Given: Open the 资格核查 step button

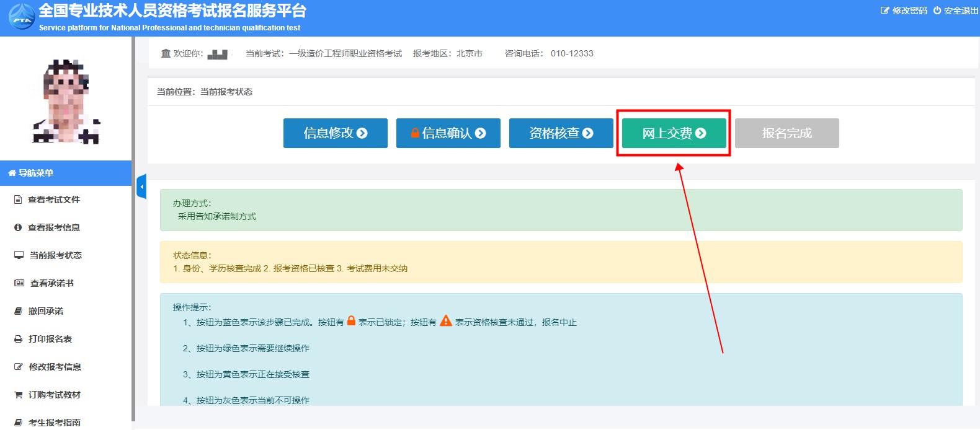Looking at the screenshot, I should click(561, 133).
